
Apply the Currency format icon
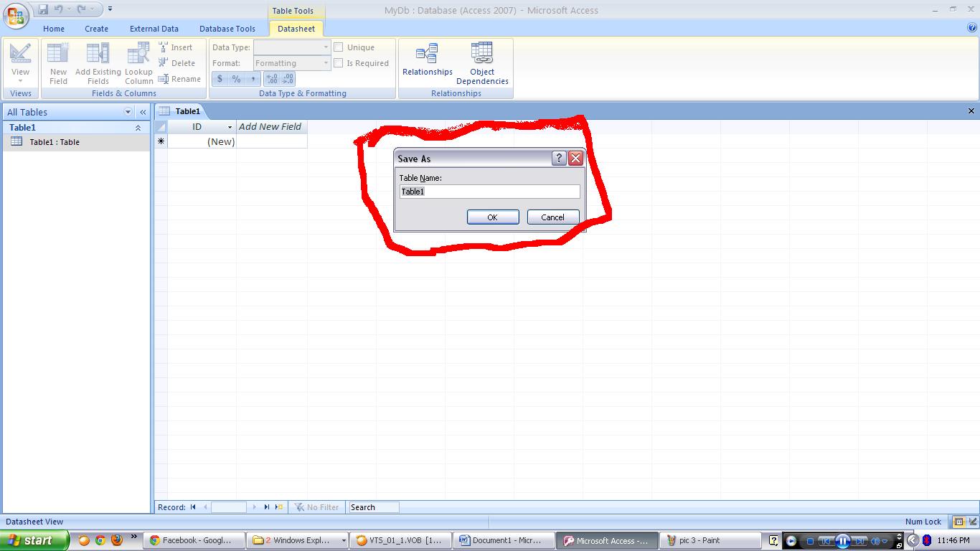220,78
